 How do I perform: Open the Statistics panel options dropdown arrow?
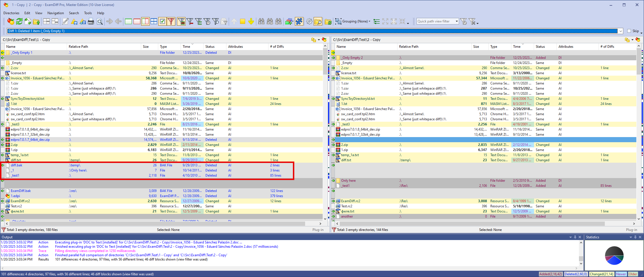pyautogui.click(x=631, y=237)
